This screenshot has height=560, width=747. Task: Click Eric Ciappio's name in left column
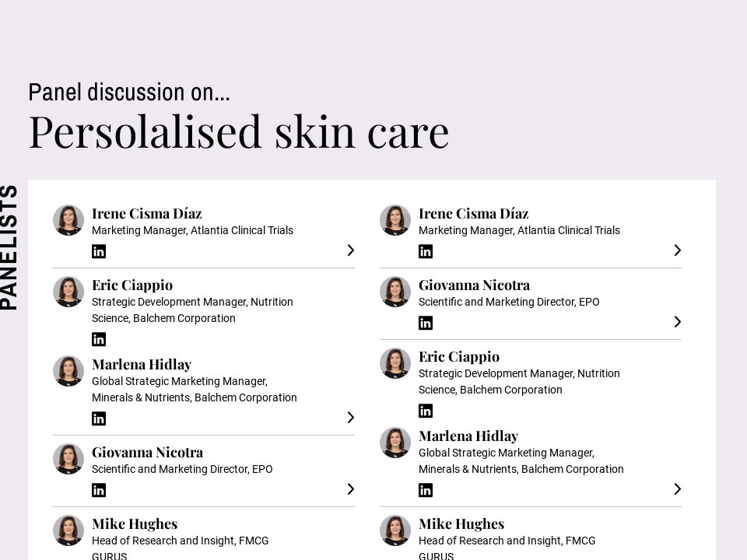pos(132,285)
